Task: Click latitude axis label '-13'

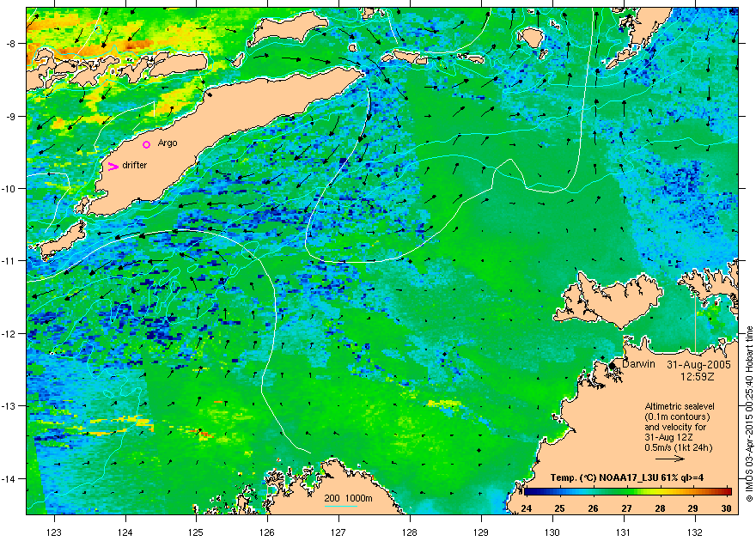Action: pyautogui.click(x=9, y=406)
